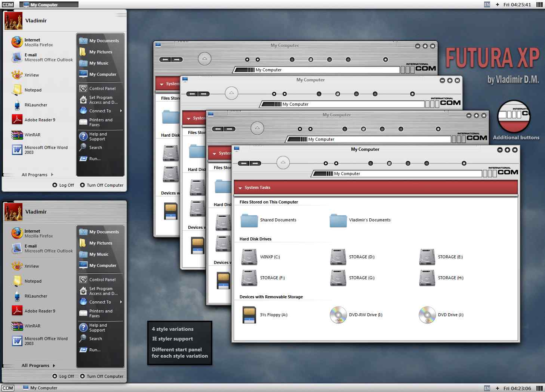Click Log Off in upper start menu
Image resolution: width=545 pixels, height=392 pixels.
[63, 185]
